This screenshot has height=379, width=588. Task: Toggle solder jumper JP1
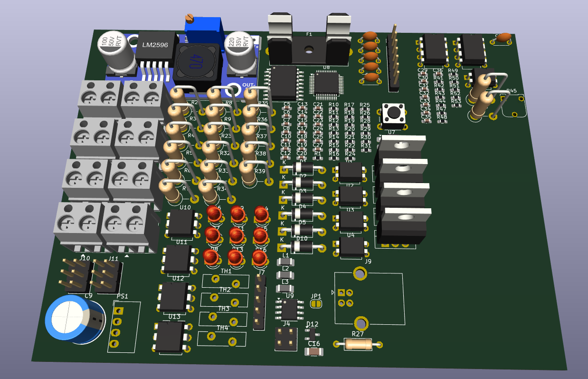[315, 304]
